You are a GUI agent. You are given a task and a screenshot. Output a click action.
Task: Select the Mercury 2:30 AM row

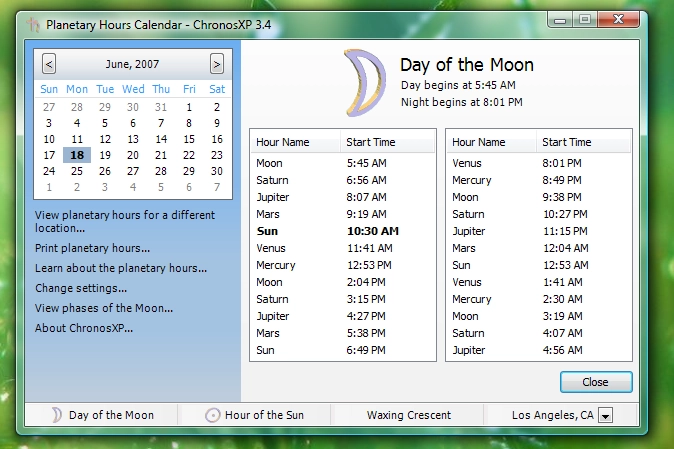pyautogui.click(x=539, y=299)
